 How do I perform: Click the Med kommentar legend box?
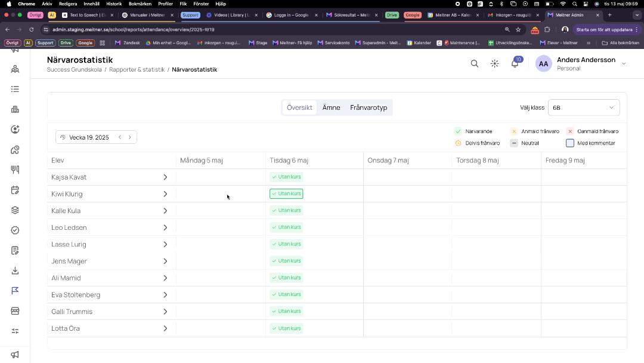click(570, 143)
